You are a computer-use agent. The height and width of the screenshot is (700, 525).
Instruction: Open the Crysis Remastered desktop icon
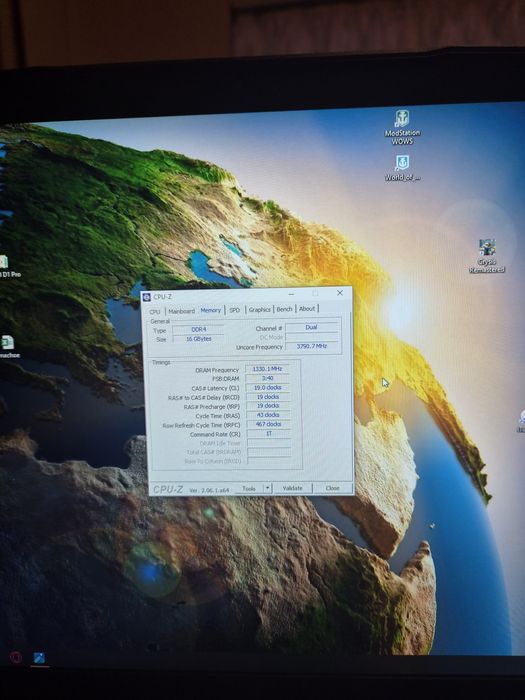click(487, 256)
